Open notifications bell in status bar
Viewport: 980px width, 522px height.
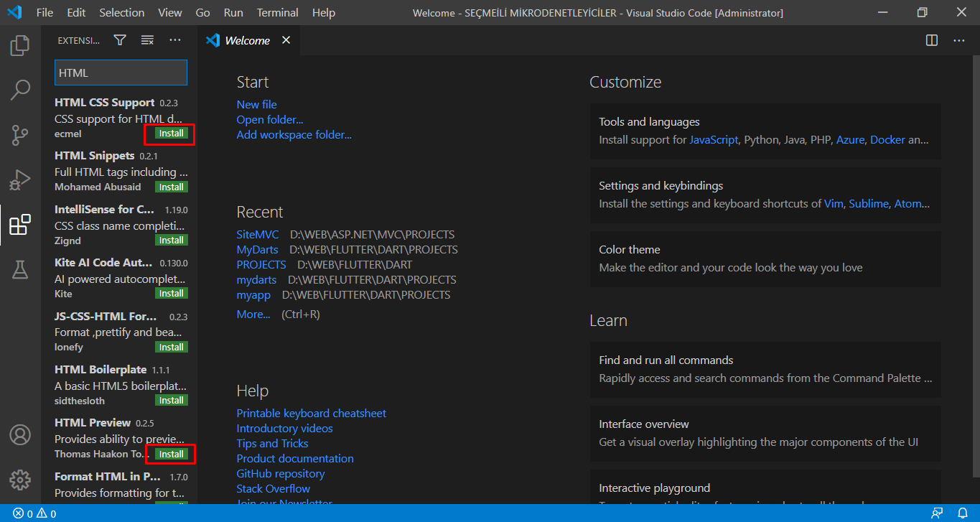pos(963,513)
